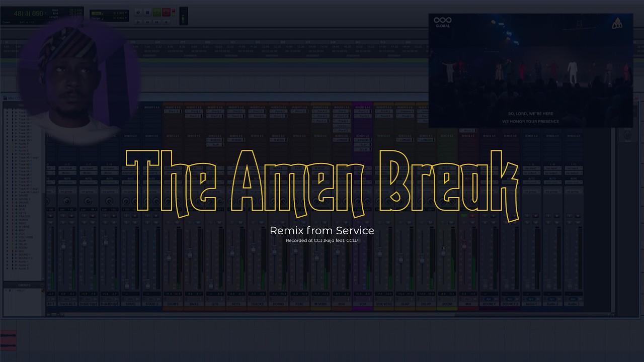This screenshot has height=362, width=644.
Task: Click pan knob on first visible channel
Action: [67, 201]
